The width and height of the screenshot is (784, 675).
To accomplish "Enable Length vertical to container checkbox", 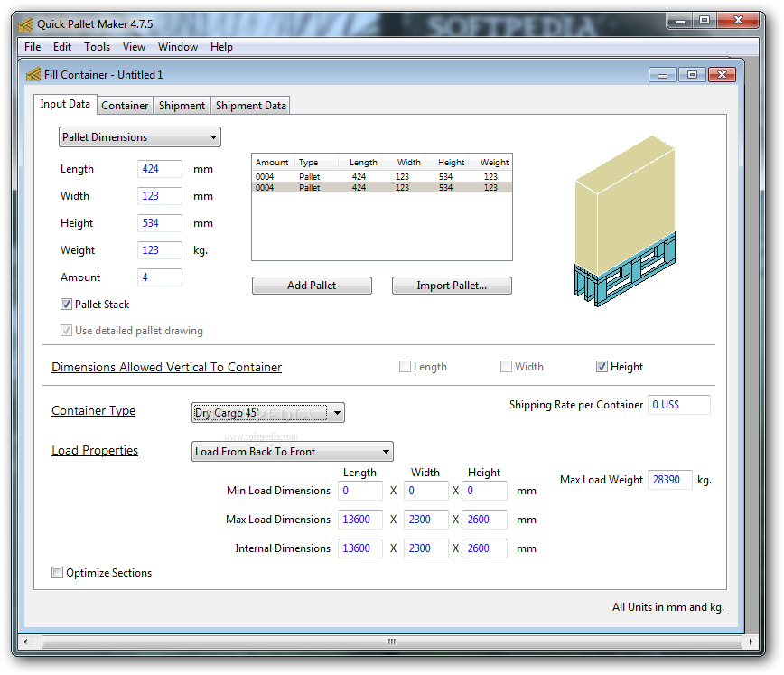I will click(405, 367).
